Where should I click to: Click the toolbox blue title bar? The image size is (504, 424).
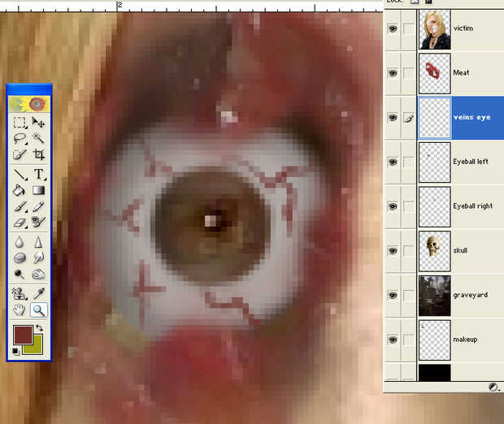29,89
